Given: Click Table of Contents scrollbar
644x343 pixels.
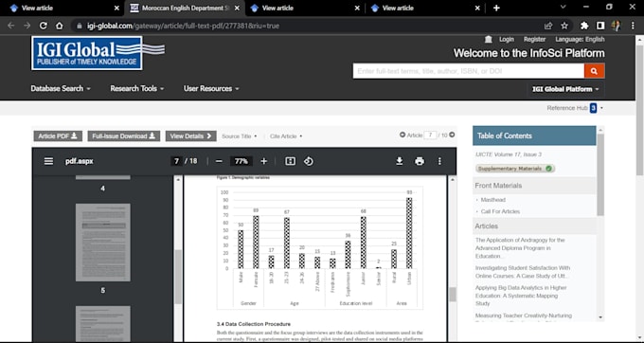Looking at the screenshot, I should click(x=600, y=174).
